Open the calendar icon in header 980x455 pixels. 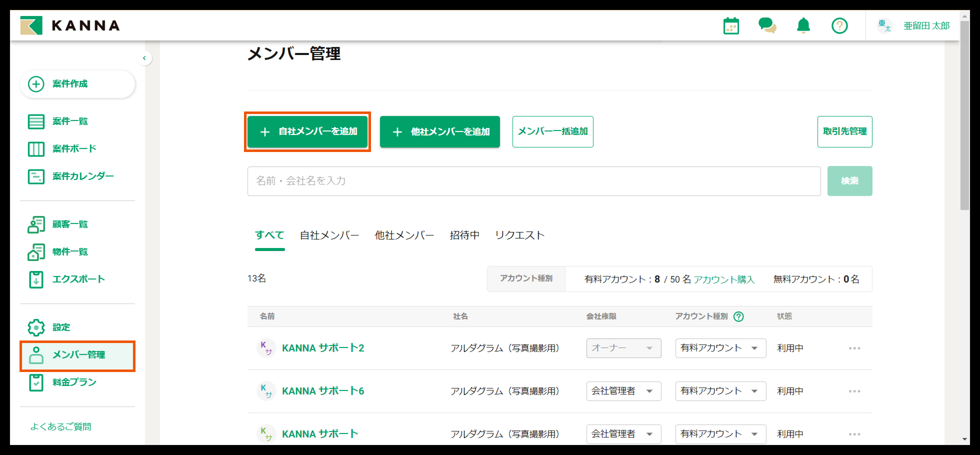tap(731, 26)
